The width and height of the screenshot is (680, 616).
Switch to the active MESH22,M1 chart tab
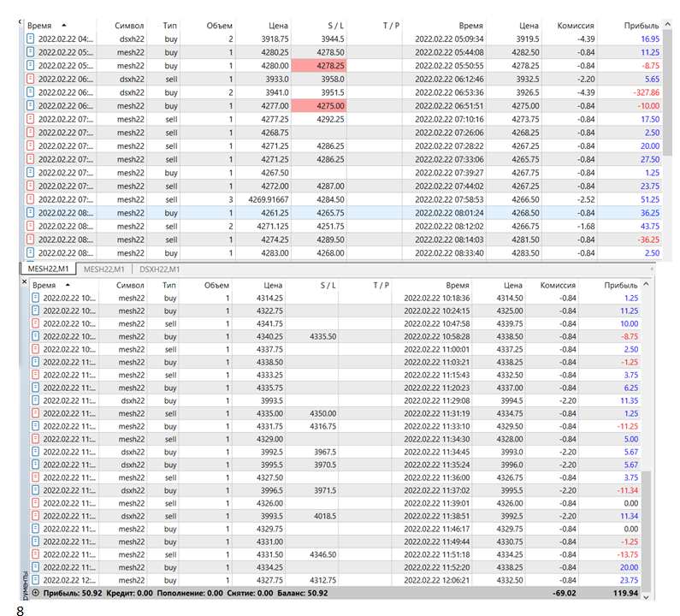[x=48, y=269]
